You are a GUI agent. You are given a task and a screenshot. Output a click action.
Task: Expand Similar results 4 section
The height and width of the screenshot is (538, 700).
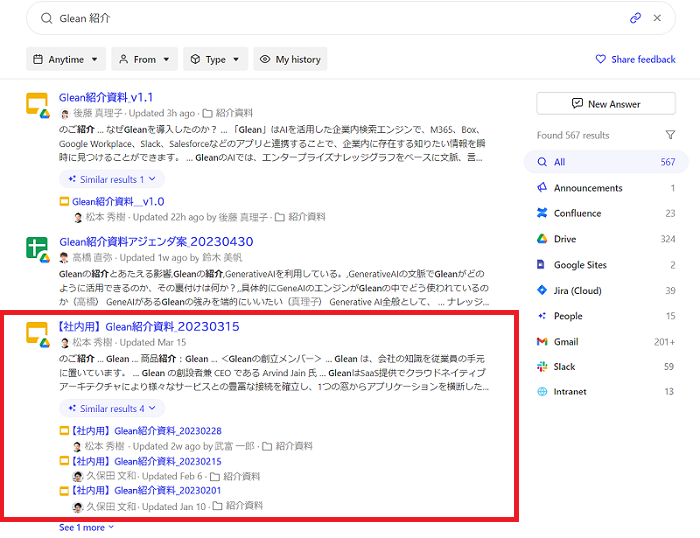pos(111,408)
